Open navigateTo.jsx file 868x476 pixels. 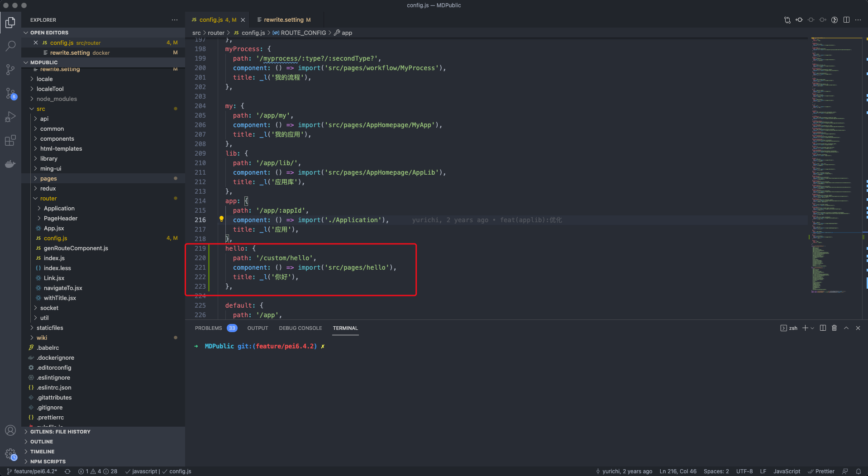(x=63, y=288)
